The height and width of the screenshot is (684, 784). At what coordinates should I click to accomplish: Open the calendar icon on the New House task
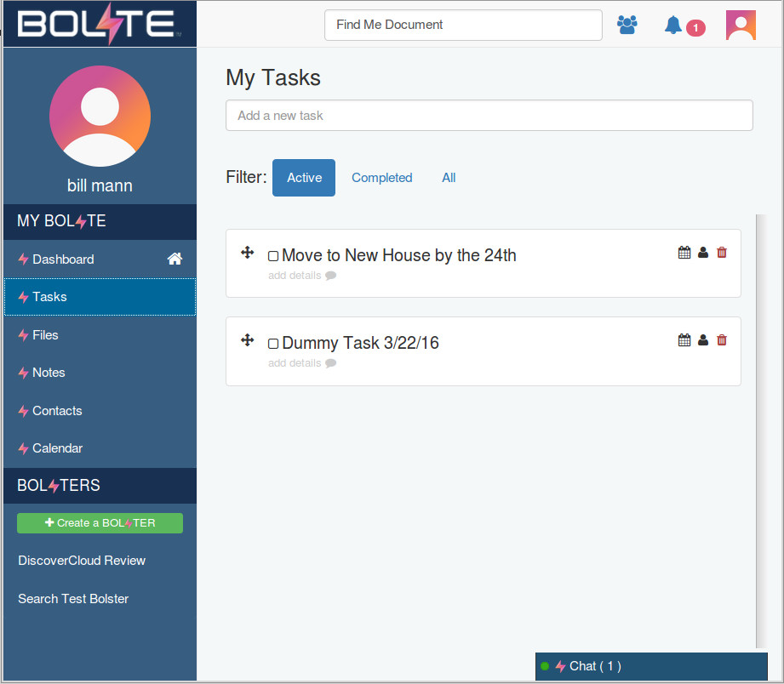coord(684,252)
